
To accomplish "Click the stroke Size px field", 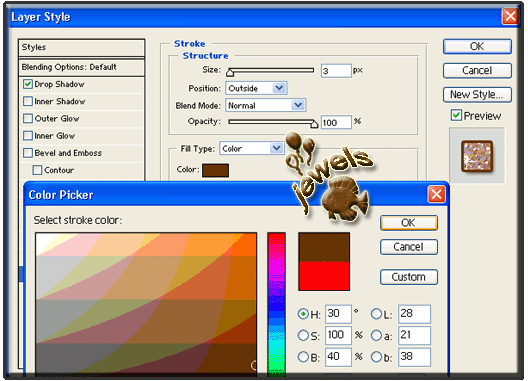I will coord(336,71).
